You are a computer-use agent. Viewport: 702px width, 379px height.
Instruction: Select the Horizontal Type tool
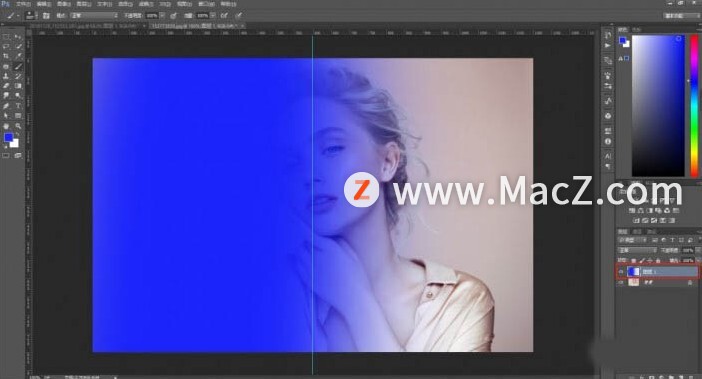pyautogui.click(x=18, y=106)
